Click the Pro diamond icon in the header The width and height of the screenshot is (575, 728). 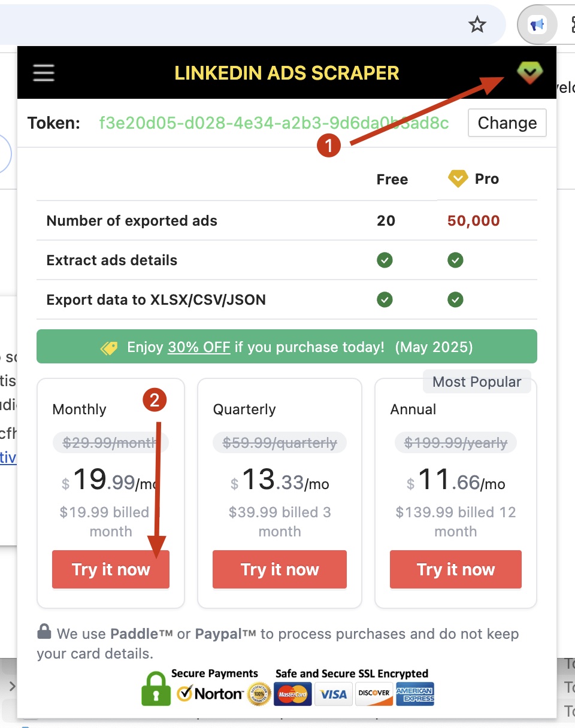(529, 72)
